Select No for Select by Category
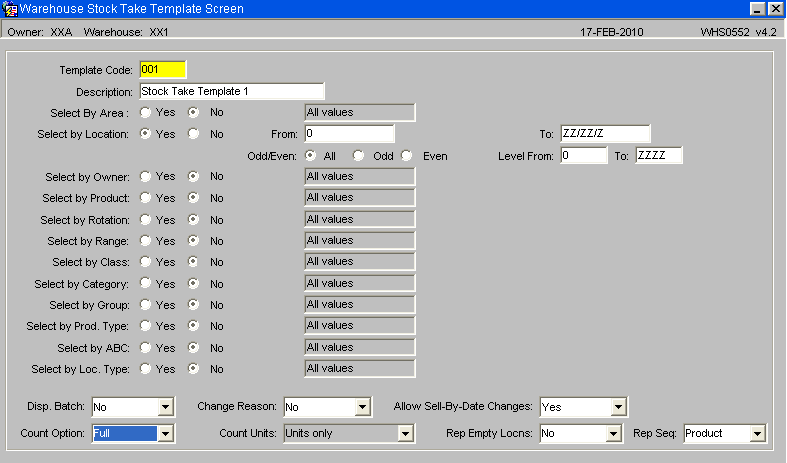Image resolution: width=787 pixels, height=463 pixels. [193, 283]
